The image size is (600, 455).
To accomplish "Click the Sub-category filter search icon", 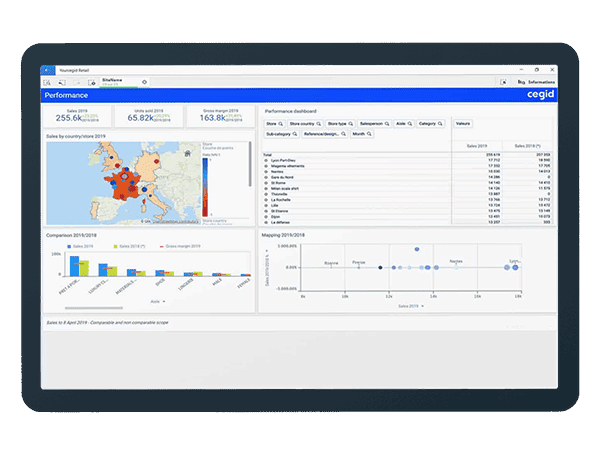I will (294, 134).
